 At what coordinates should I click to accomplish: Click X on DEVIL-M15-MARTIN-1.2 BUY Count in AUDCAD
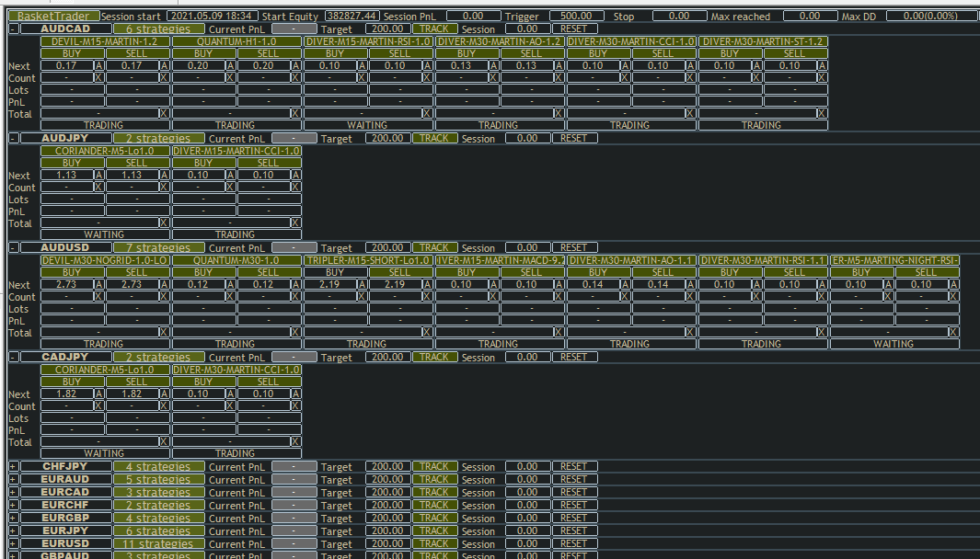98,77
